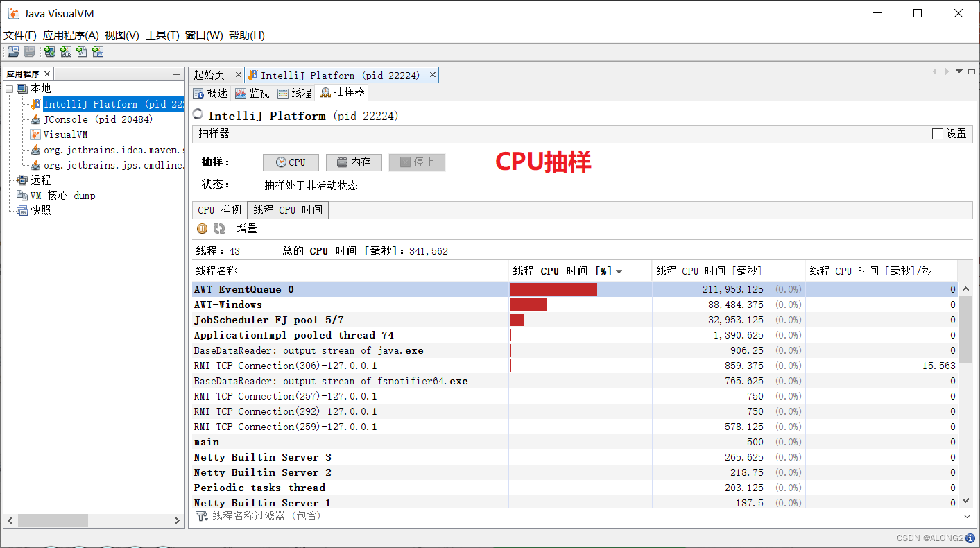Viewport: 980px width, 548px height.
Task: Open the 视图(V) menu
Action: tap(122, 35)
